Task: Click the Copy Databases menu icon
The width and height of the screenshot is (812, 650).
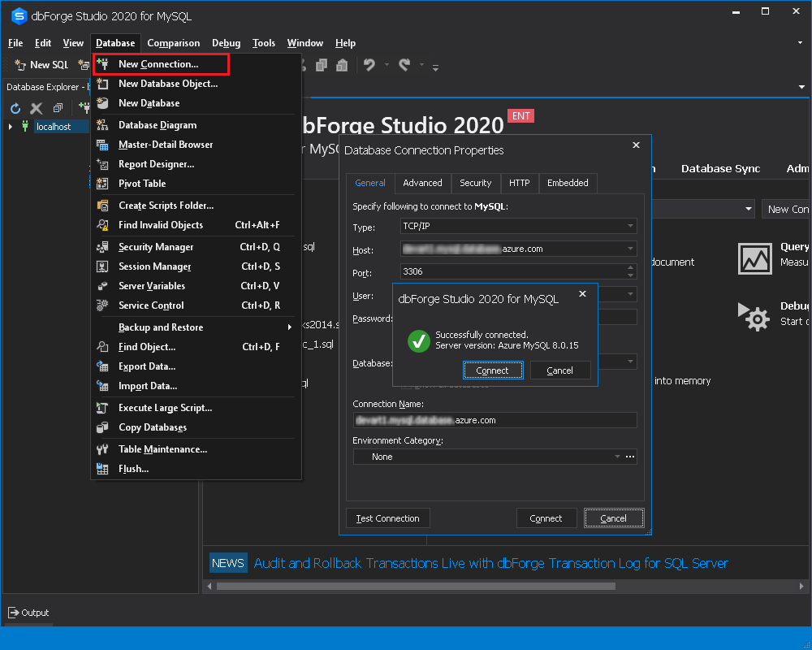Action: tap(102, 427)
